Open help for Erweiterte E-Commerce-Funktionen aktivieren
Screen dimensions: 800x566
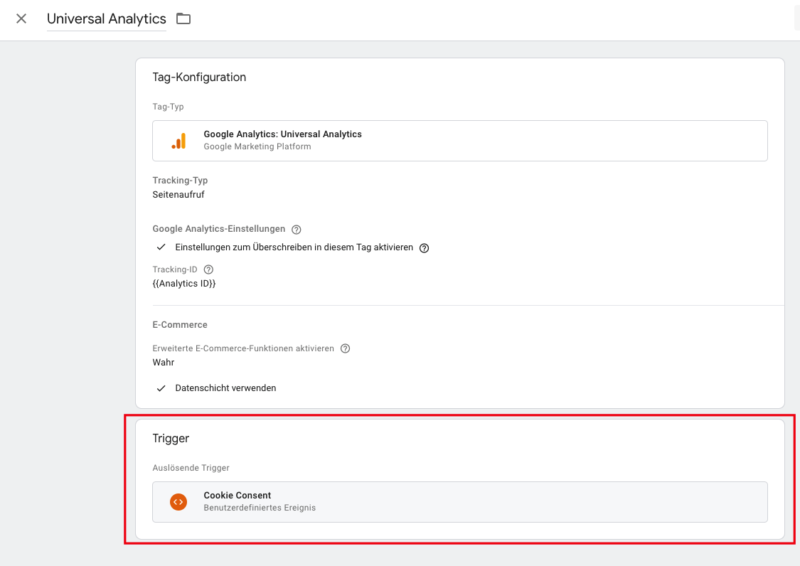(x=345, y=349)
